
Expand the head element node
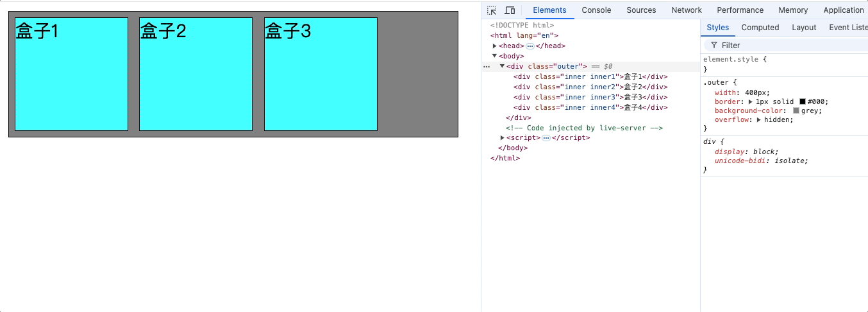click(x=494, y=46)
